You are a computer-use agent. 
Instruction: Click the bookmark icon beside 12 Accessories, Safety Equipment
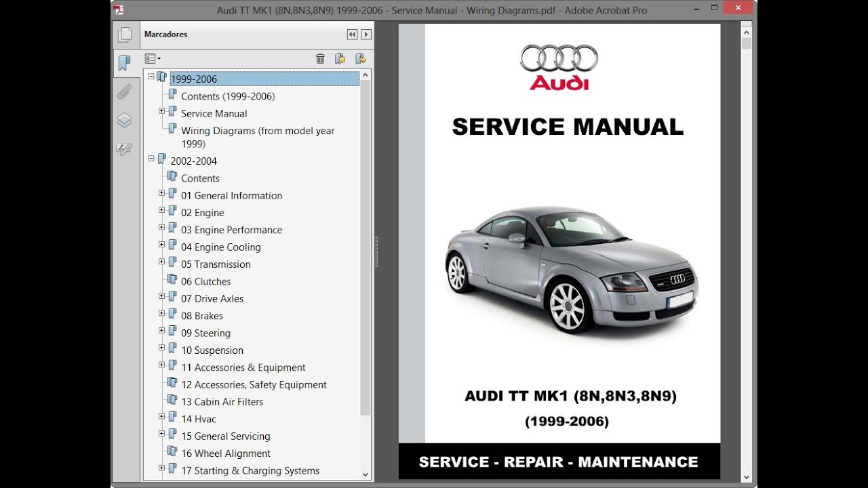[x=172, y=382]
